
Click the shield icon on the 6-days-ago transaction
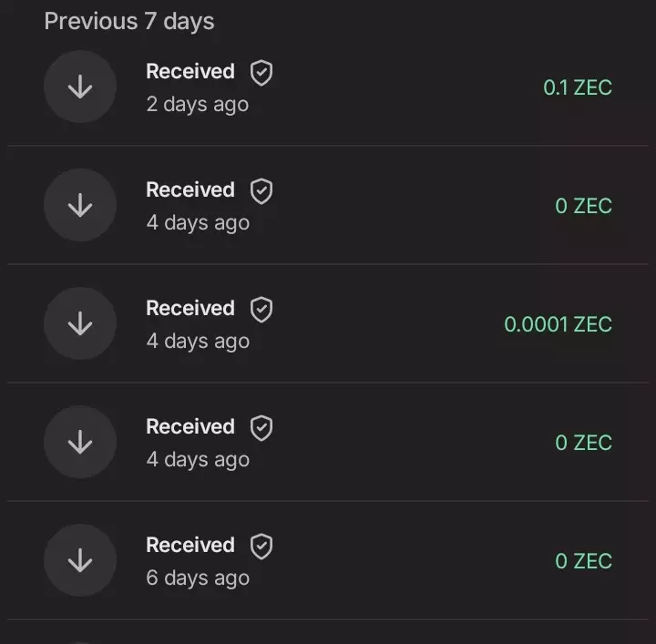[261, 547]
